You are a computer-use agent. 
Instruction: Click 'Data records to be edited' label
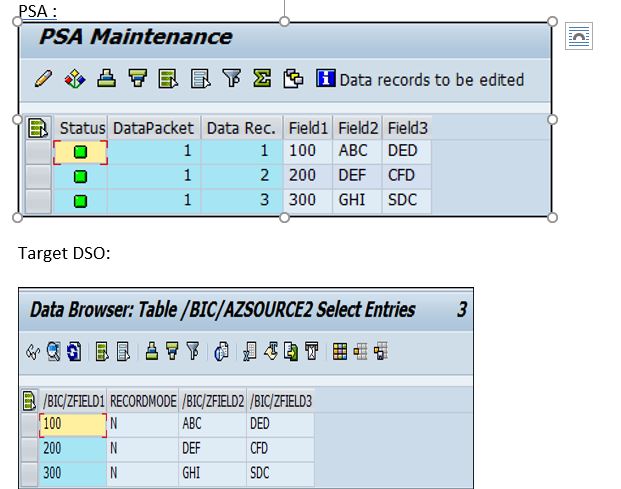[x=432, y=80]
